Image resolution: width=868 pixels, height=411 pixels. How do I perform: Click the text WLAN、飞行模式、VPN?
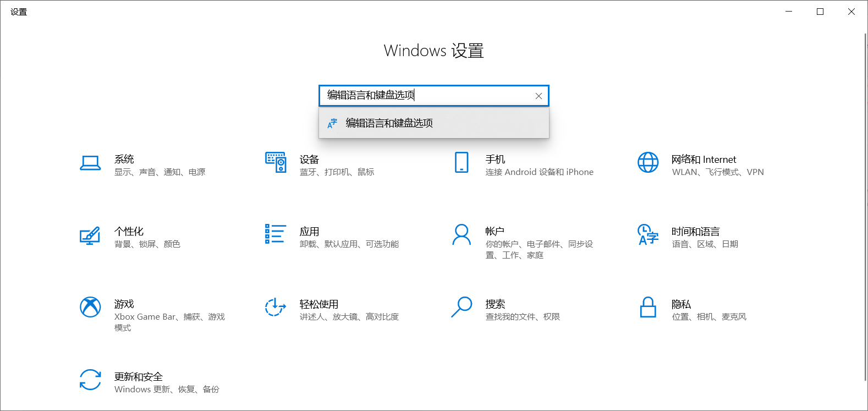click(718, 172)
